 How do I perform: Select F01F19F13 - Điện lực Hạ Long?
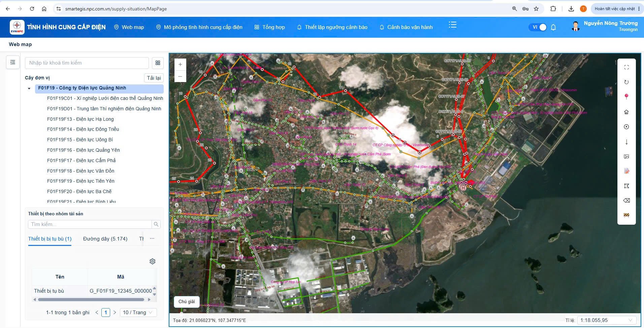click(80, 119)
